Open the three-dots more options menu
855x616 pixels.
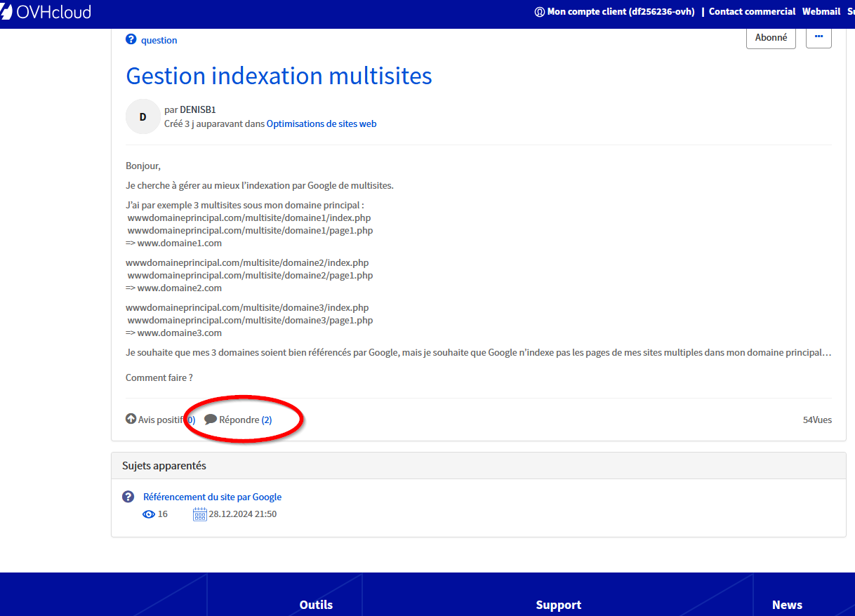(818, 36)
